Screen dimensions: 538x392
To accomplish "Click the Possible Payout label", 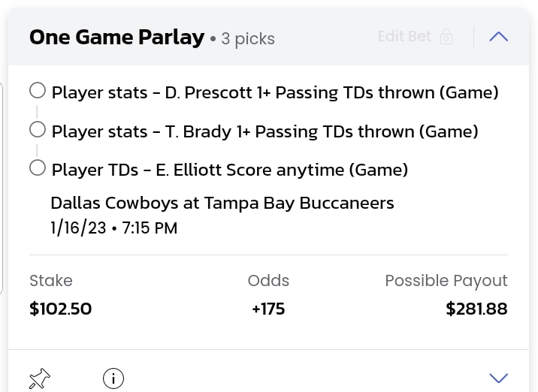I will tap(446, 281).
